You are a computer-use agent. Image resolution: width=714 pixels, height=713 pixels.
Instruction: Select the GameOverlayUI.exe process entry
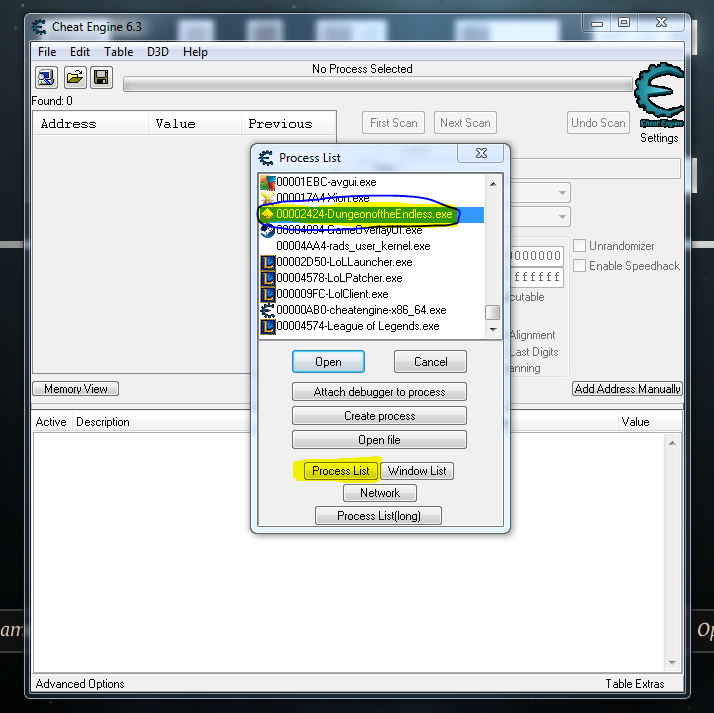pyautogui.click(x=372, y=230)
